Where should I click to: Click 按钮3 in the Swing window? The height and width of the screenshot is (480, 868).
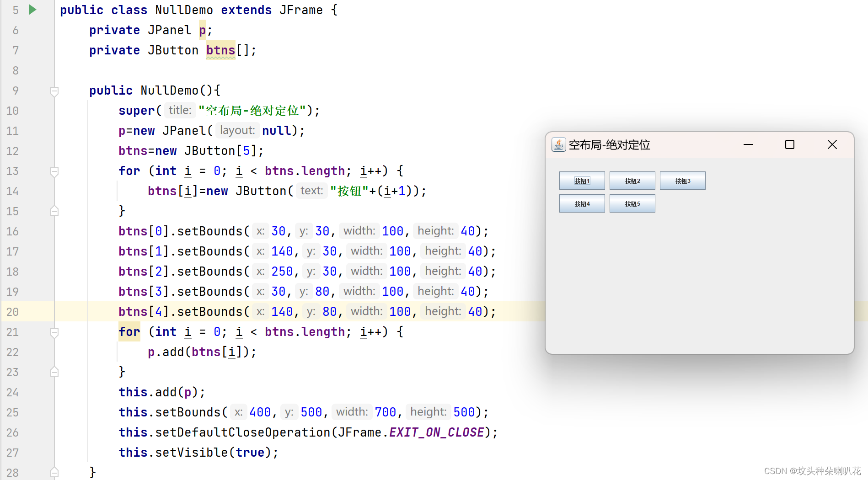click(x=683, y=181)
